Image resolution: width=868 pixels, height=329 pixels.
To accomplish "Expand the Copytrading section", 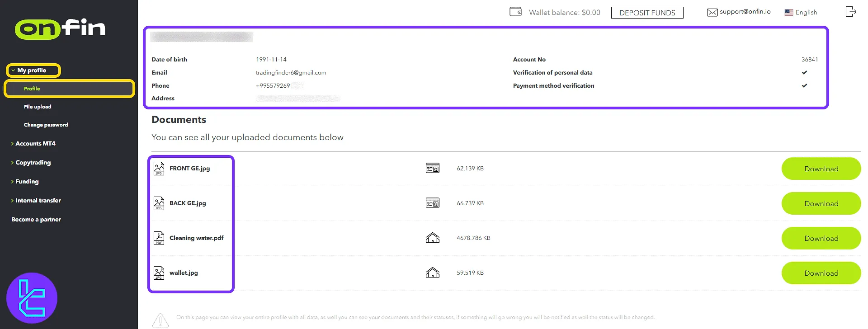I will point(31,163).
